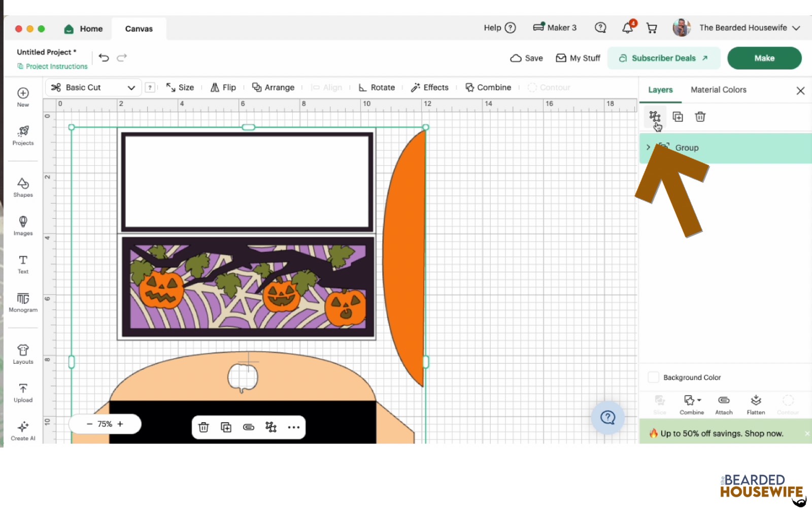Open the shopping cart

(x=652, y=28)
